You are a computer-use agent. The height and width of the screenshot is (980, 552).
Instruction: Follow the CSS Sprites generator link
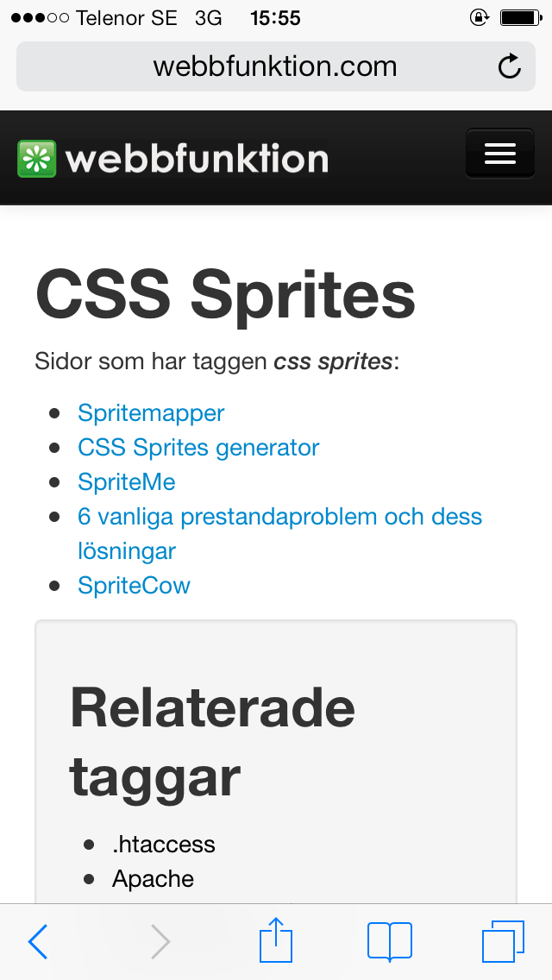click(x=198, y=448)
